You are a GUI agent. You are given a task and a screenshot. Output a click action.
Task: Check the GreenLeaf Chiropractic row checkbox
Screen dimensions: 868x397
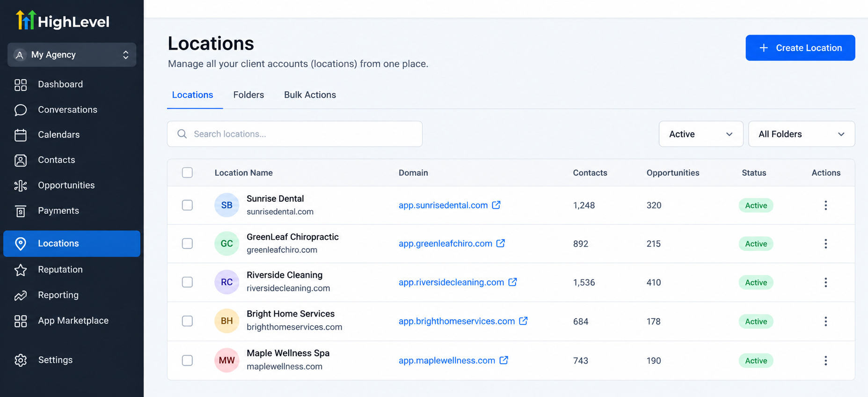(x=187, y=243)
